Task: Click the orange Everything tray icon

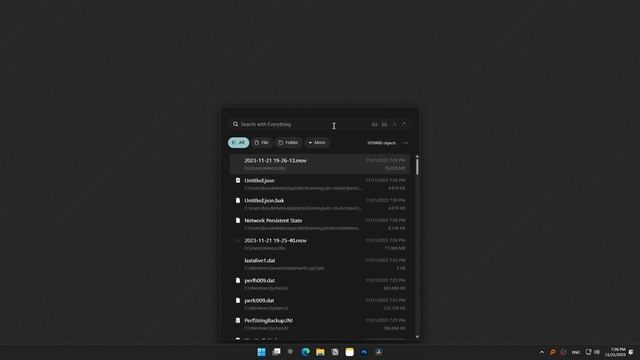Action: [x=552, y=352]
